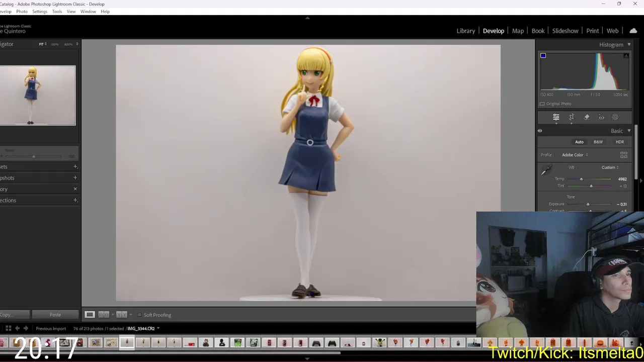Adjust the Temp slider handle
Image resolution: width=644 pixels, height=362 pixels.
tap(581, 179)
